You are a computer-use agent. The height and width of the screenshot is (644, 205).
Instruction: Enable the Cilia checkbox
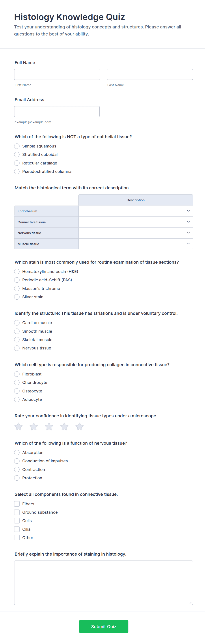pyautogui.click(x=17, y=529)
